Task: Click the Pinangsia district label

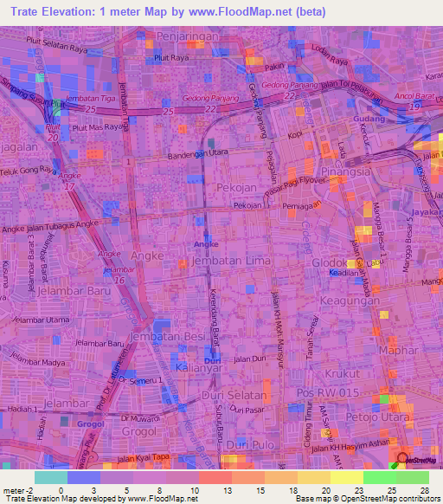Action: 345,171
